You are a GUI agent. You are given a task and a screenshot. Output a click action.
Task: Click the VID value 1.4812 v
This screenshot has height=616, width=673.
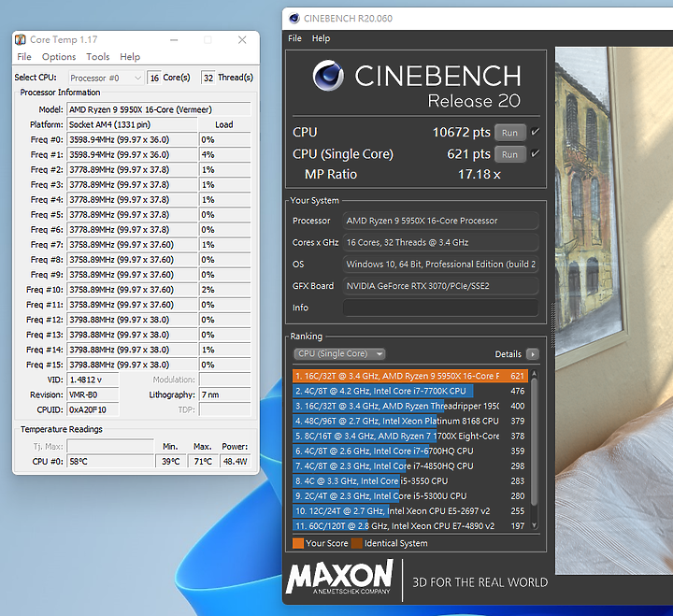pos(93,380)
